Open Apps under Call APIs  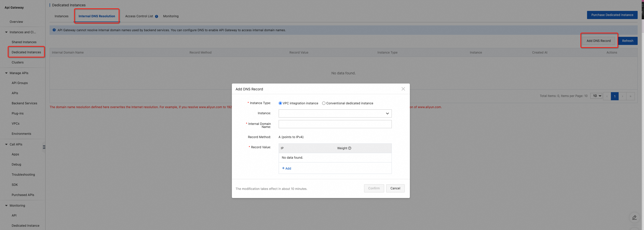tap(15, 154)
